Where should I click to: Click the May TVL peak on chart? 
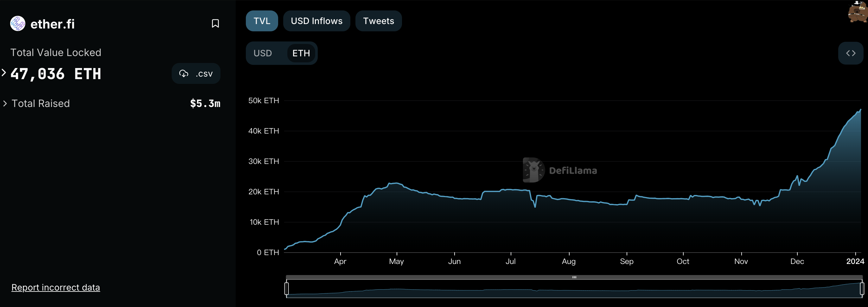[396, 183]
